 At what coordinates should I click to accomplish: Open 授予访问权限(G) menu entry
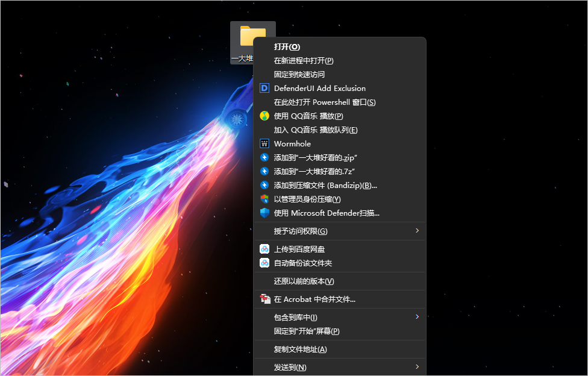pos(340,231)
